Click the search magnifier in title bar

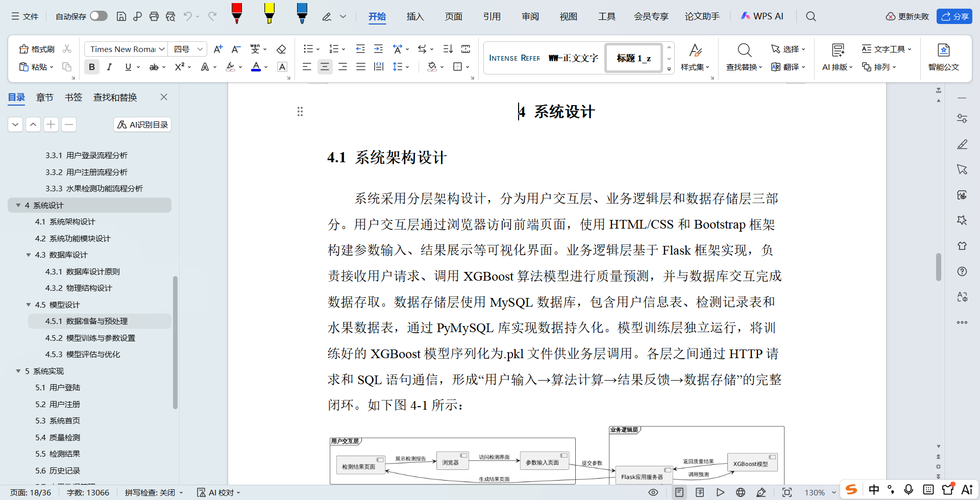click(x=811, y=16)
